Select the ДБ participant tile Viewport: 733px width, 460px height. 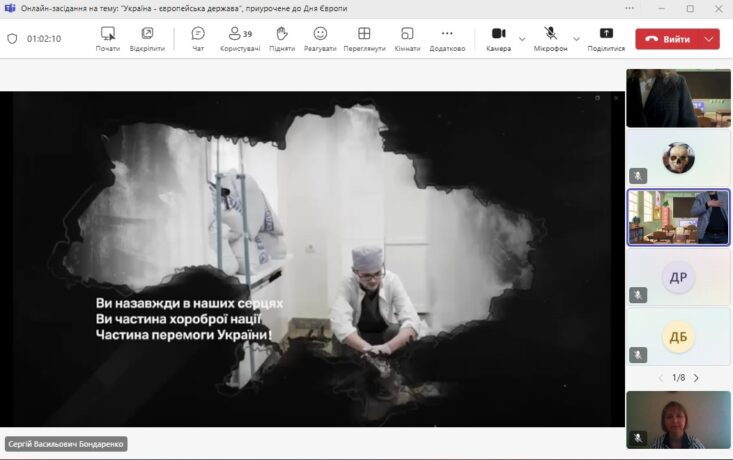pyautogui.click(x=678, y=336)
